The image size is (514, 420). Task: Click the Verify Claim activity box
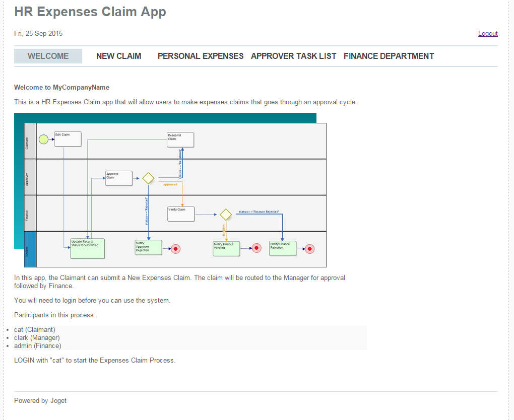[x=181, y=214]
